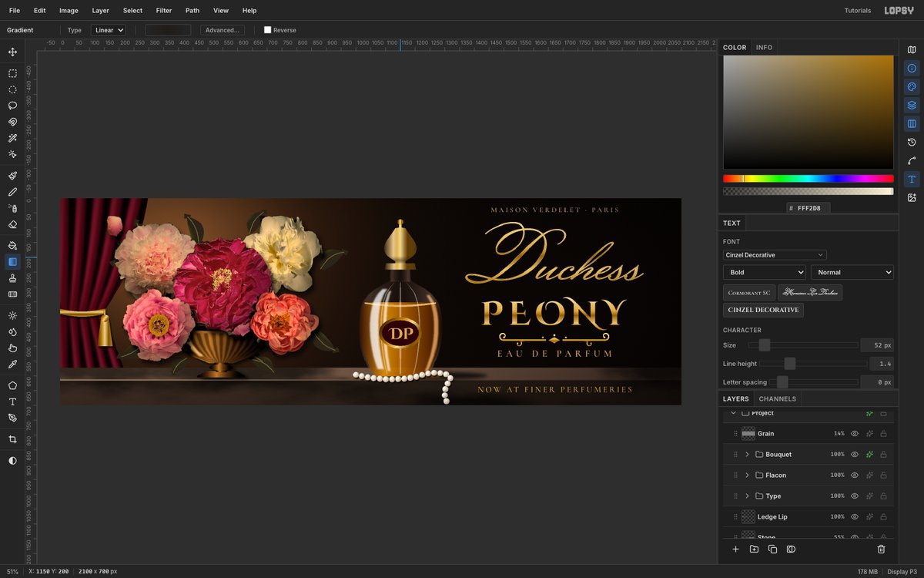Click the Advanced... gradient button
This screenshot has height=578, width=924.
[x=223, y=30]
